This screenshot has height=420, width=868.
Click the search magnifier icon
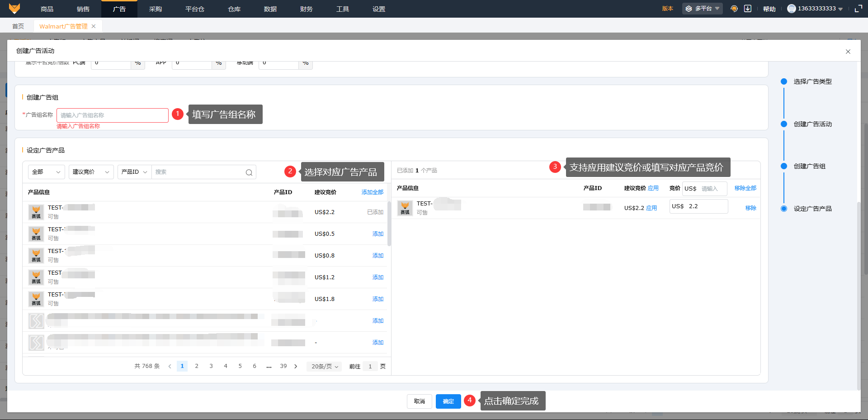click(249, 172)
